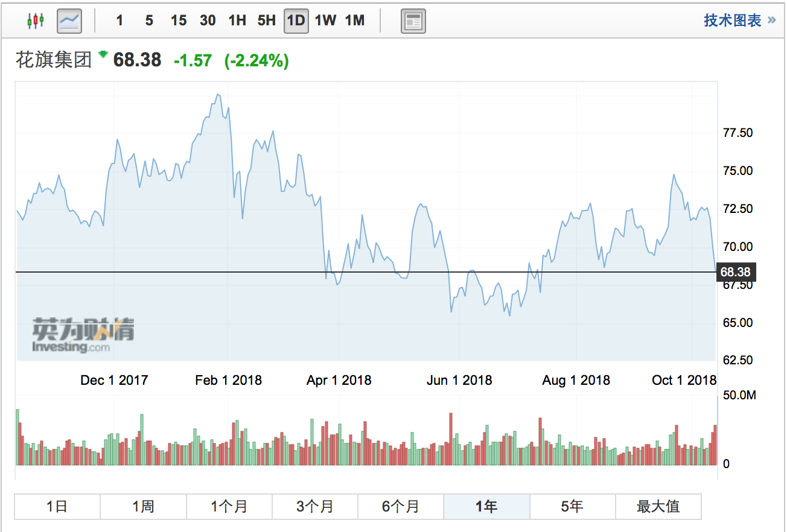Click the Jun 1 2018 axis label
The image size is (787, 532).
(459, 380)
